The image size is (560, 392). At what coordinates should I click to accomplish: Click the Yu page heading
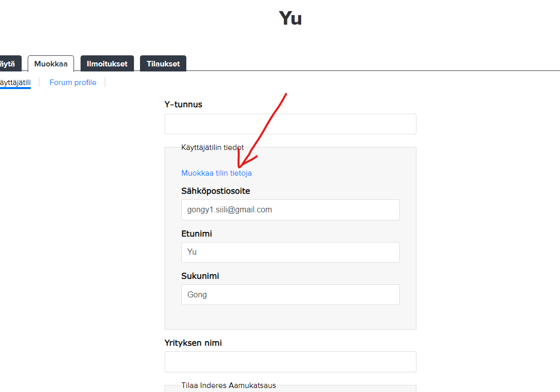click(x=290, y=19)
